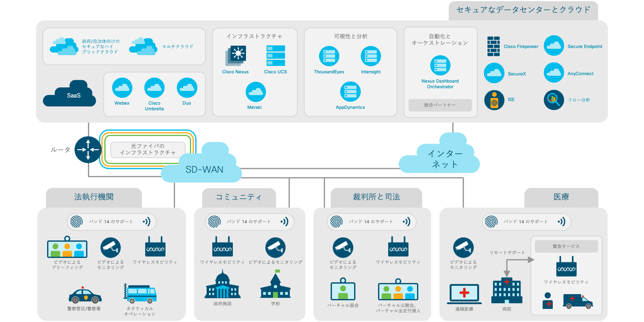Viewport: 644px width, 322px height.
Task: Click バンド 14 のサポート pill under 法執行機関
Action: click(112, 222)
